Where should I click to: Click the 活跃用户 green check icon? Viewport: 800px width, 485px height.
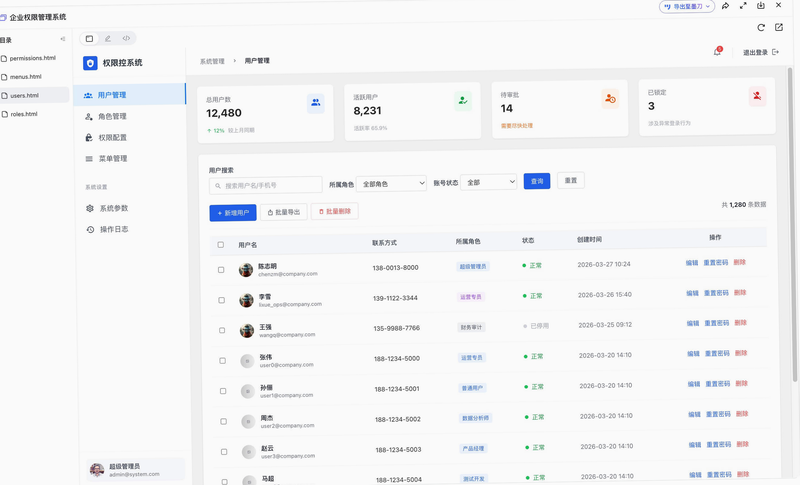click(463, 100)
